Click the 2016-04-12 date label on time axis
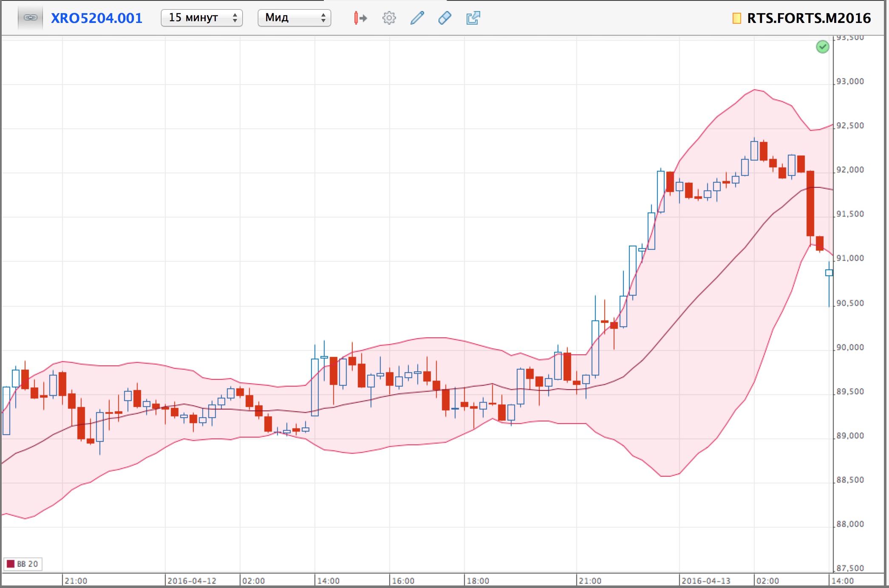The width and height of the screenshot is (889, 588). [x=192, y=581]
